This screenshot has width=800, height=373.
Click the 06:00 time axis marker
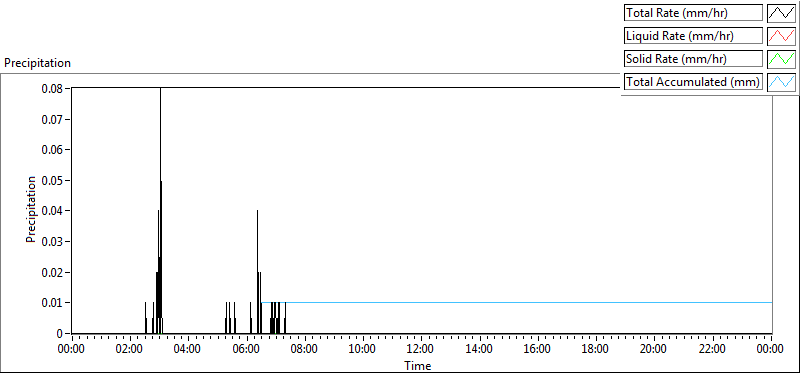pyautogui.click(x=246, y=349)
